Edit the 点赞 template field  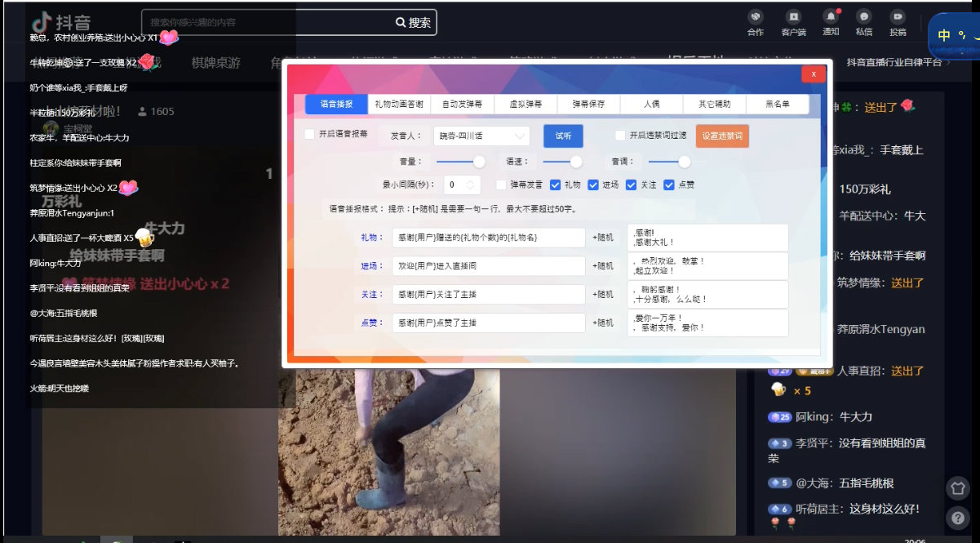click(x=488, y=323)
